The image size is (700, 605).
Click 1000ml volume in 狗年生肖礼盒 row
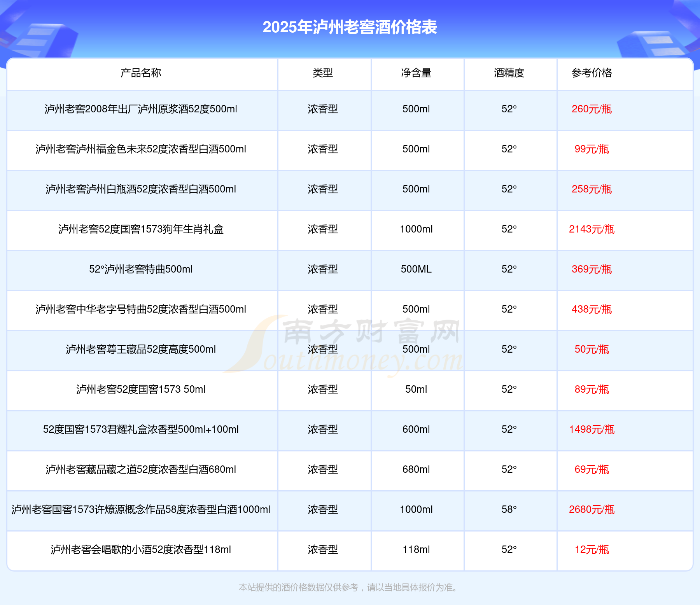416,229
